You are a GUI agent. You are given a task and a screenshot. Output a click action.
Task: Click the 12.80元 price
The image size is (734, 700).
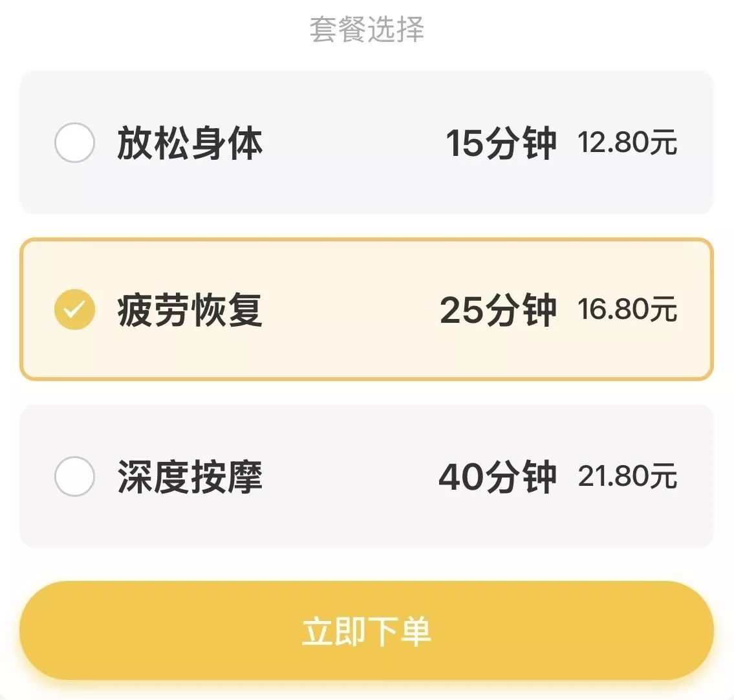pyautogui.click(x=627, y=143)
